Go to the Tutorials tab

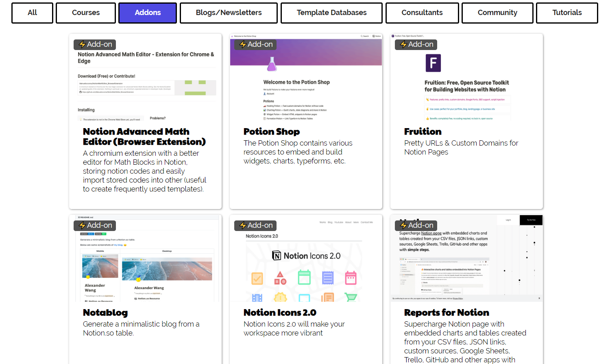pyautogui.click(x=567, y=13)
